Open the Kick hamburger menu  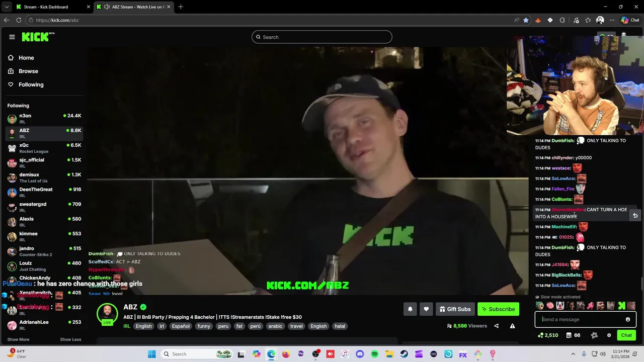click(x=12, y=37)
